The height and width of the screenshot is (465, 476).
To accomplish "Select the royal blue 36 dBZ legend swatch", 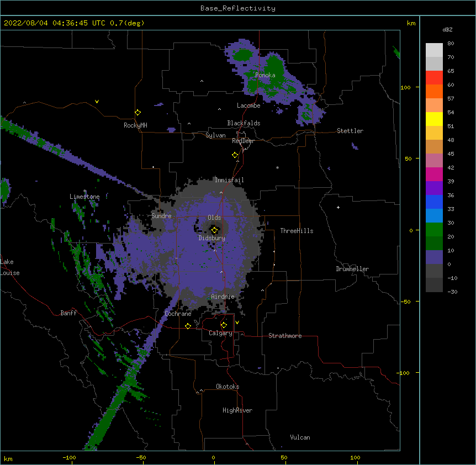I will (434, 202).
